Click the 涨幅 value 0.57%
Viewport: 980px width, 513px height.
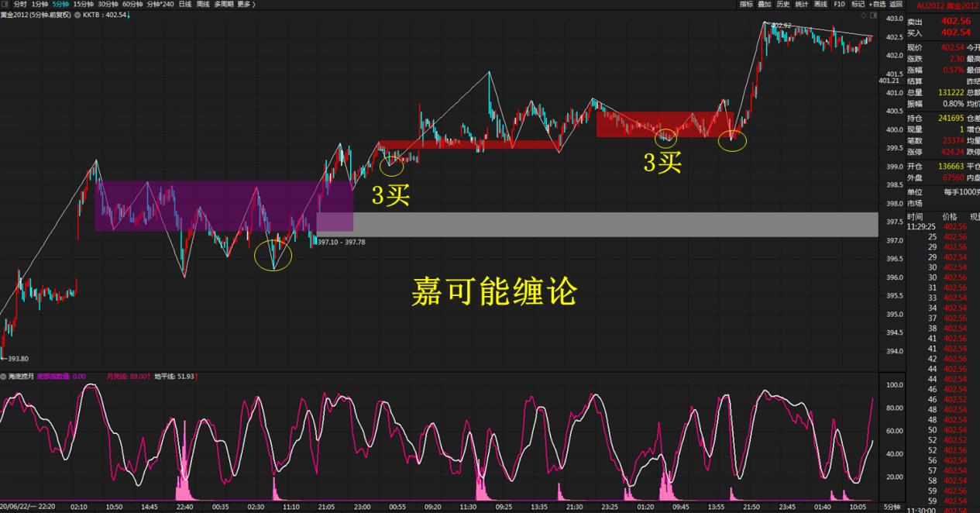point(954,70)
